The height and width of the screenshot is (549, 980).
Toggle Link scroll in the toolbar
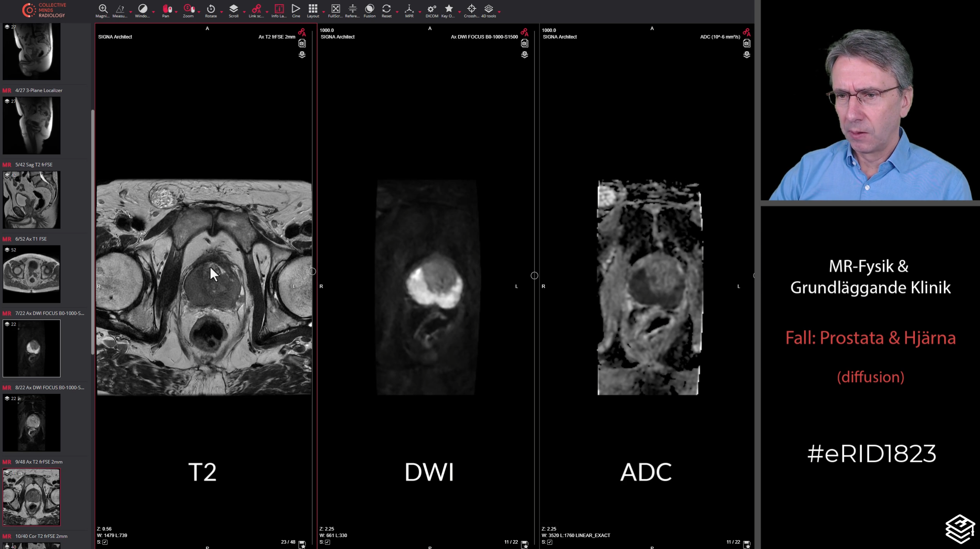[x=256, y=11]
